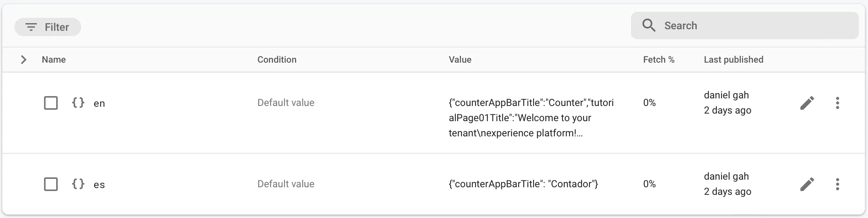Open the three-dot menu for es parameter
Screen dimensions: 868x218
[837, 184]
